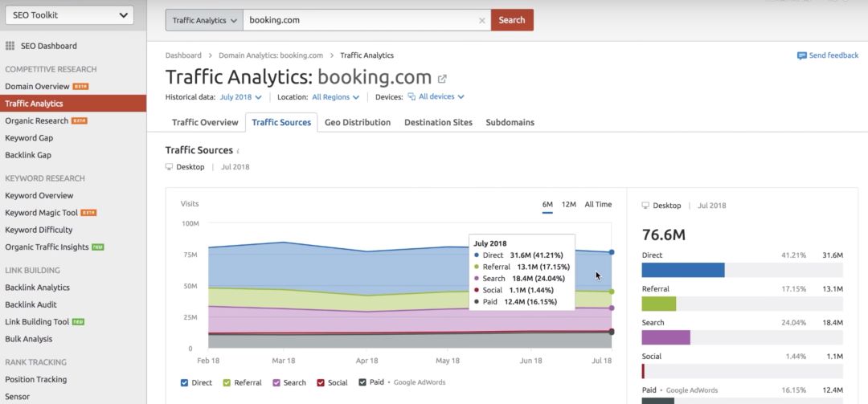Screen dimensions: 868x404
Task: Click the Send feedback link
Action: [x=833, y=55]
